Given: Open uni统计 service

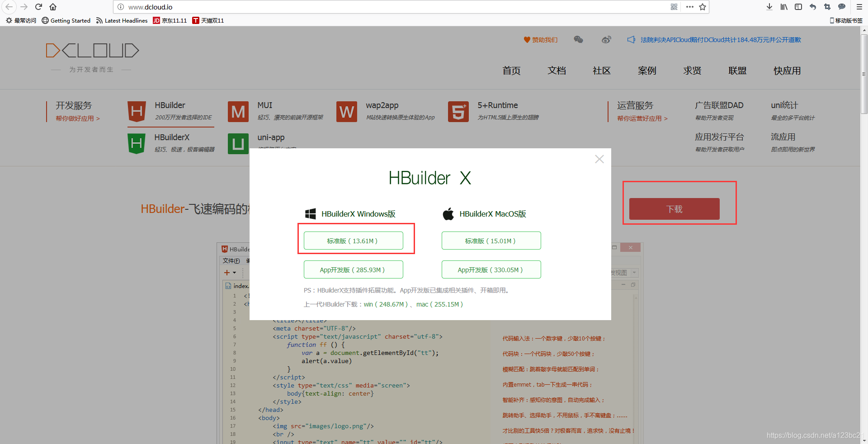Looking at the screenshot, I should (784, 105).
